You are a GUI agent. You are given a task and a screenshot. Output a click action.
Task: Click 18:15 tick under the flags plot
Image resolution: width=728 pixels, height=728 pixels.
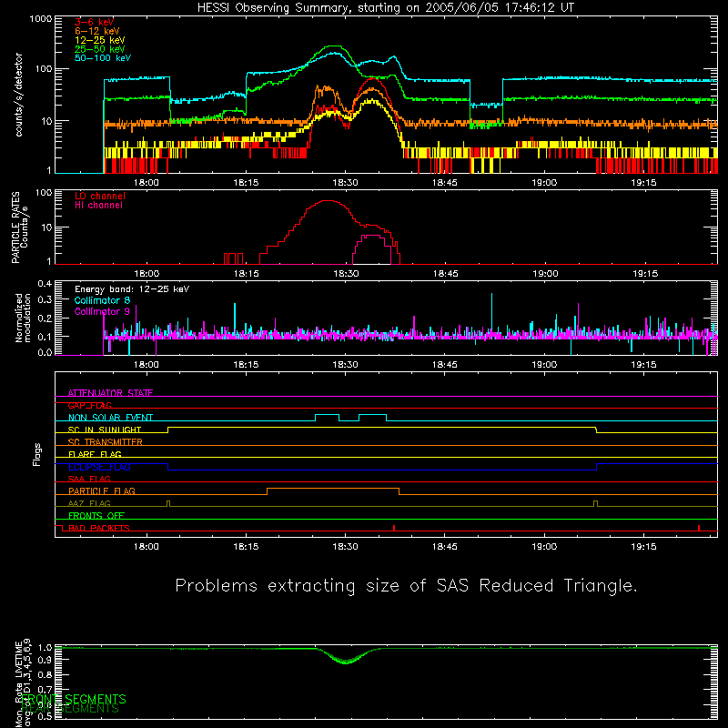(x=246, y=547)
